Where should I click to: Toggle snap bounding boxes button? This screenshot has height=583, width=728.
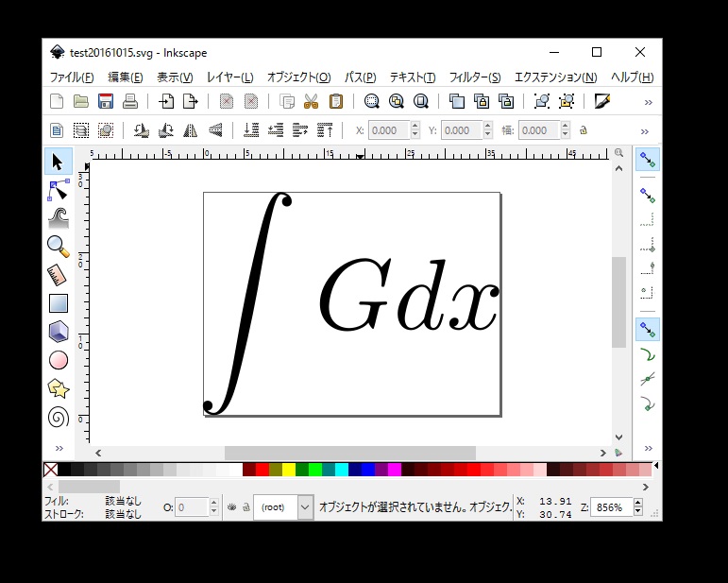coord(647,196)
